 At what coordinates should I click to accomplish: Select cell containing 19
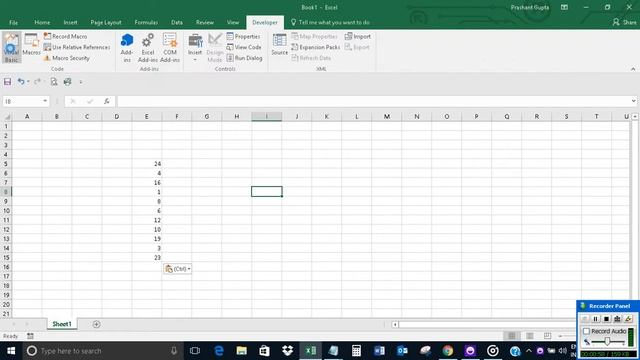(x=147, y=239)
